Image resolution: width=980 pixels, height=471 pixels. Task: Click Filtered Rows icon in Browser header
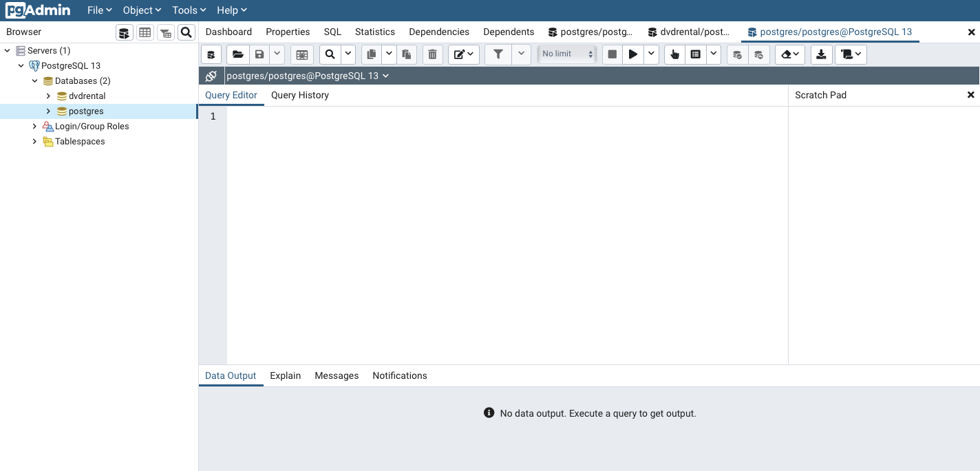coord(166,32)
